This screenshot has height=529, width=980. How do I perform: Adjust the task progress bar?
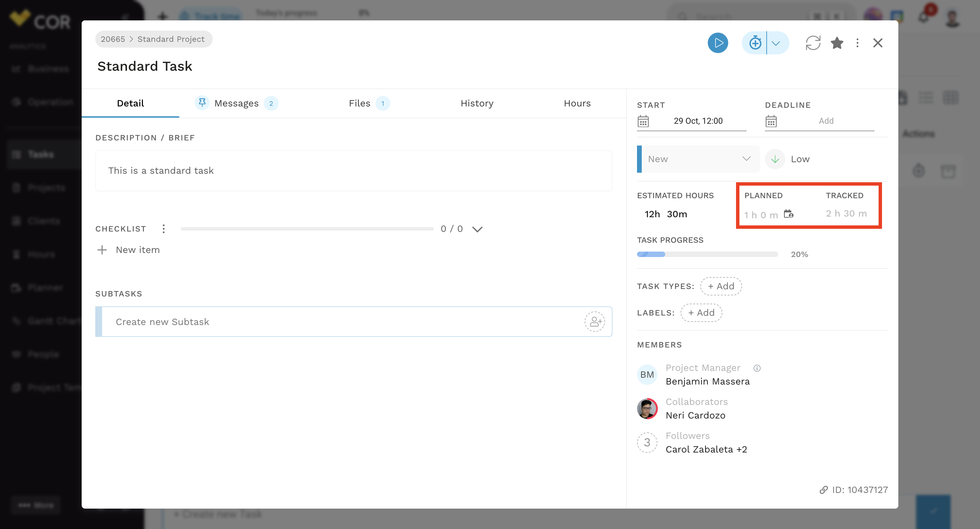pyautogui.click(x=707, y=254)
